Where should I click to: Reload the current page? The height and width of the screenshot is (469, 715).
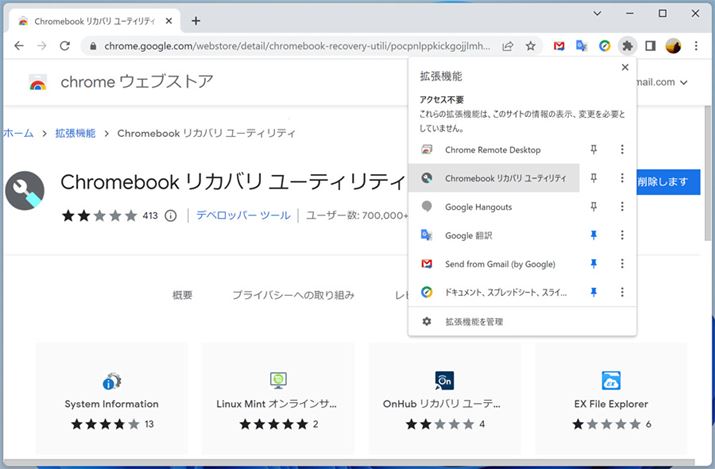(65, 46)
